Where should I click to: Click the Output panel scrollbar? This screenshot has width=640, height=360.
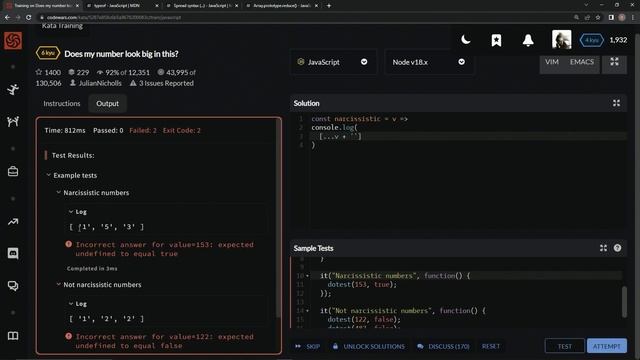click(x=278, y=218)
